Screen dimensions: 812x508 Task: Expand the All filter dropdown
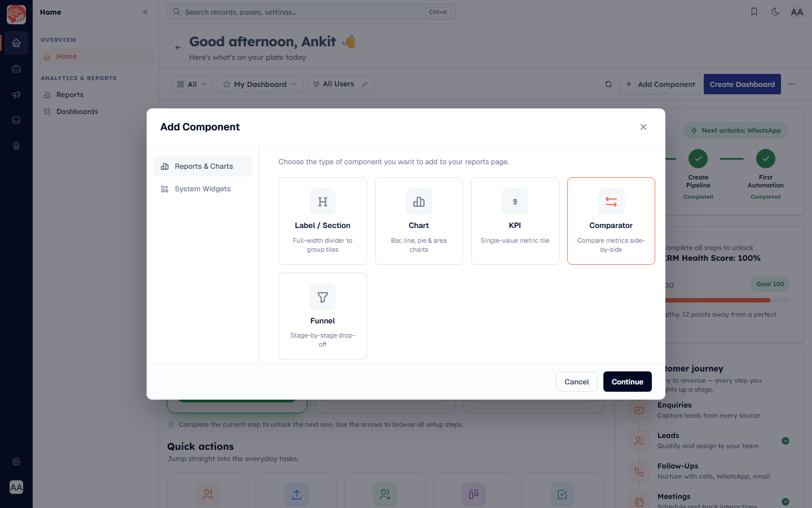point(192,84)
